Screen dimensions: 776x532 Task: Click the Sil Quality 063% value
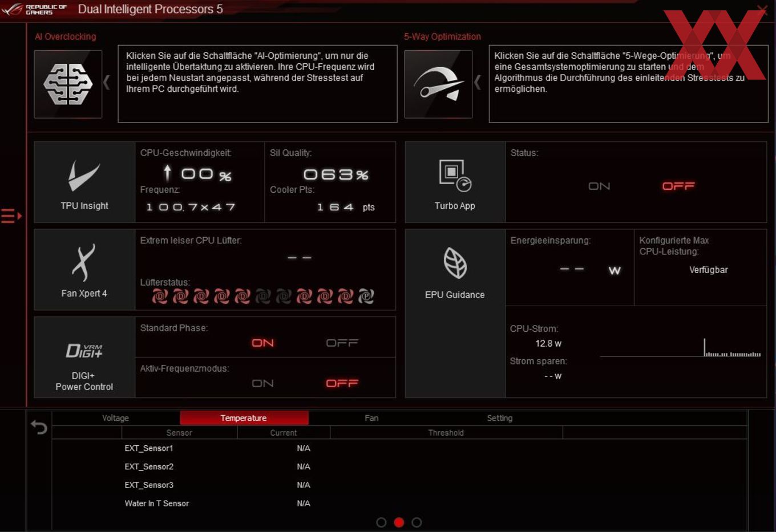point(336,174)
